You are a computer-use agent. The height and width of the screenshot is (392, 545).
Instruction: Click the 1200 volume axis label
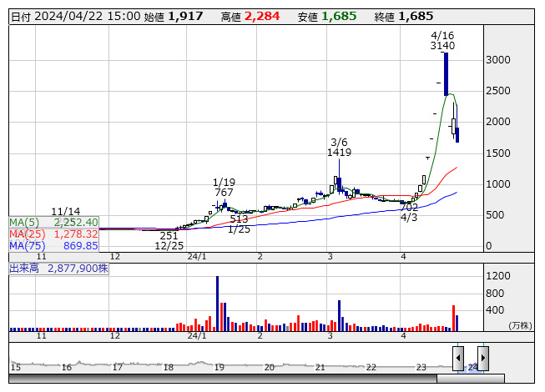498,276
